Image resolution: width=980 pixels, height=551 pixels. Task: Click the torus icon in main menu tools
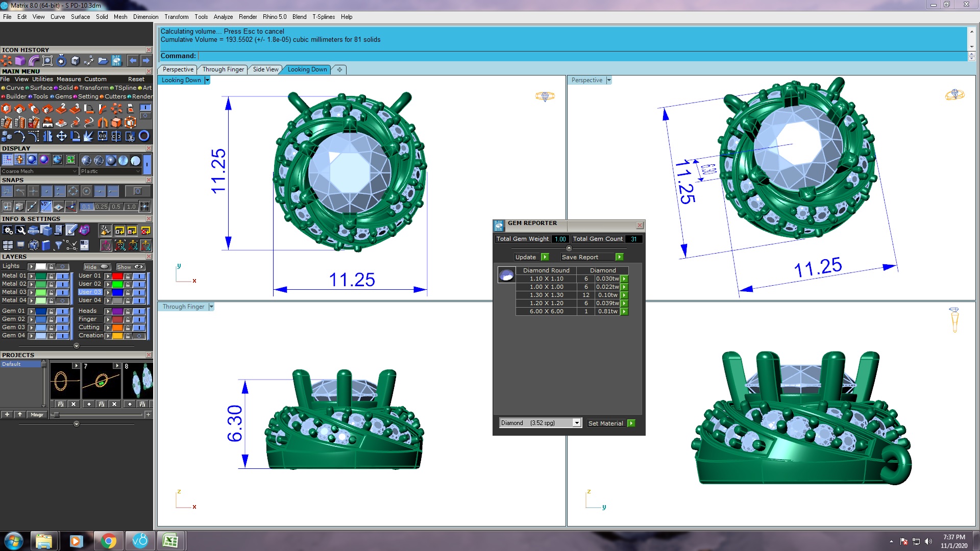pyautogui.click(x=144, y=136)
